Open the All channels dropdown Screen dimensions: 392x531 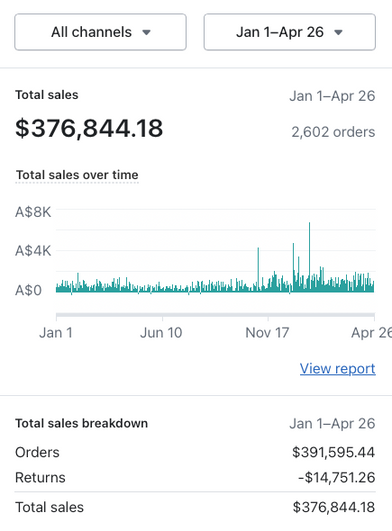pos(101,32)
